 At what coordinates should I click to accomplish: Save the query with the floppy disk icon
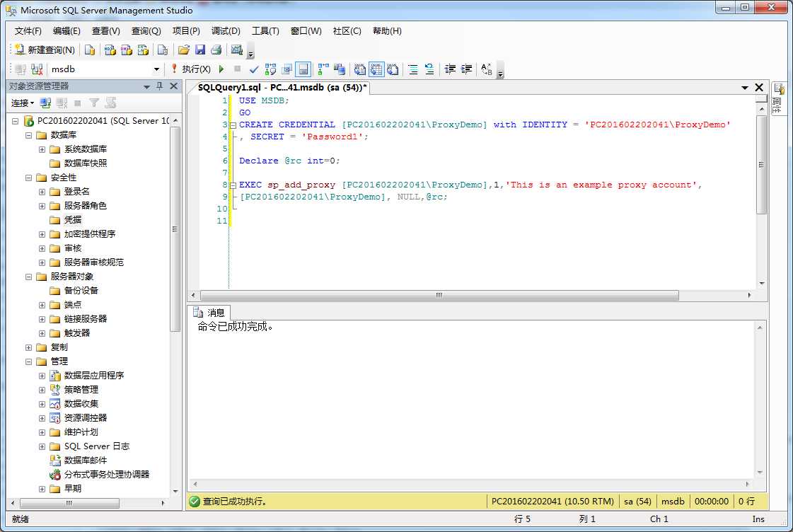(x=200, y=50)
